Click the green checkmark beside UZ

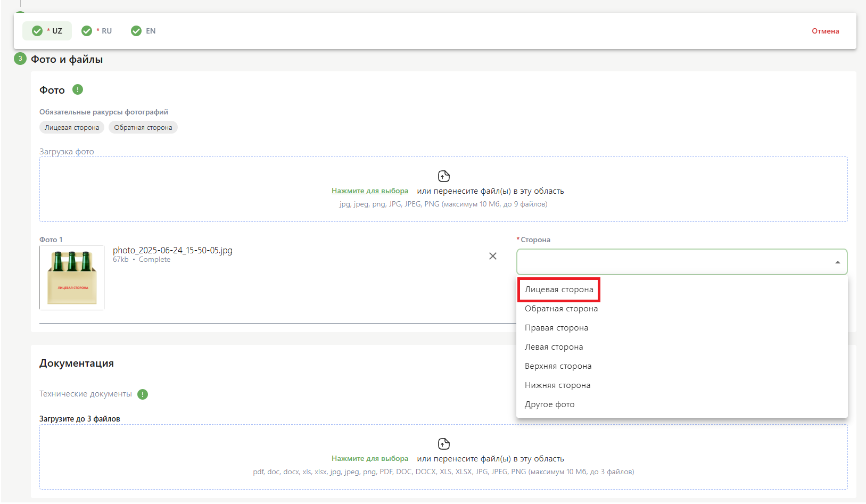37,31
